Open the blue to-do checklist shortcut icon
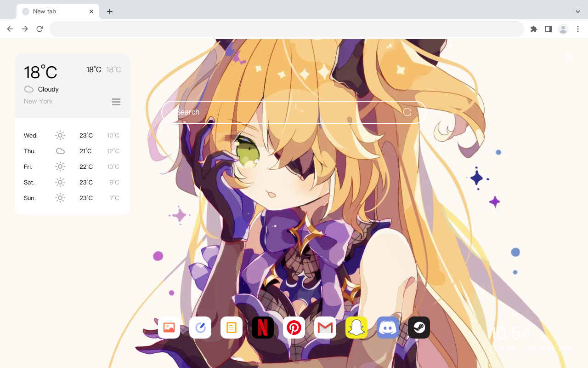Viewport: 588px width, 368px height. [200, 328]
